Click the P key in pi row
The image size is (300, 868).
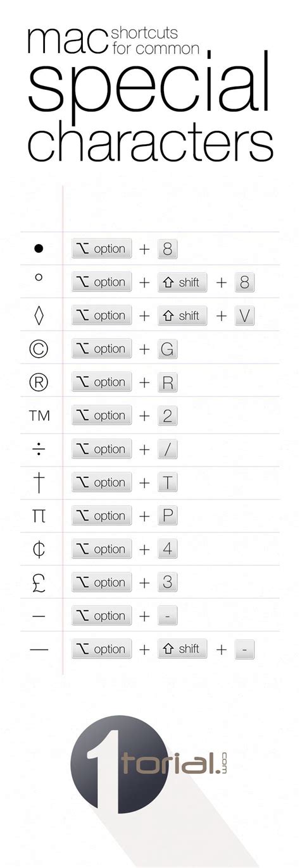(x=167, y=516)
